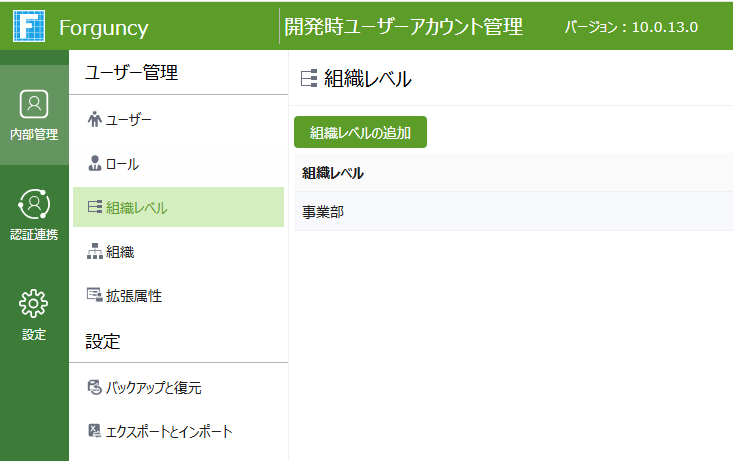Viewport: 733px width, 461px height.
Task: Click the バックアップと復元 icon
Action: [x=95, y=388]
